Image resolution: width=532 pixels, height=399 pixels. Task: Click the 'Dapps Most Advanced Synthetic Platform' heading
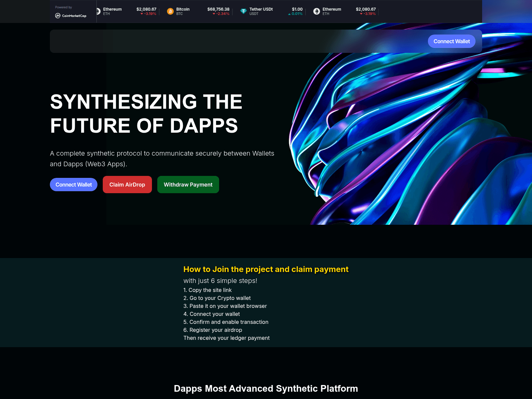(x=266, y=388)
